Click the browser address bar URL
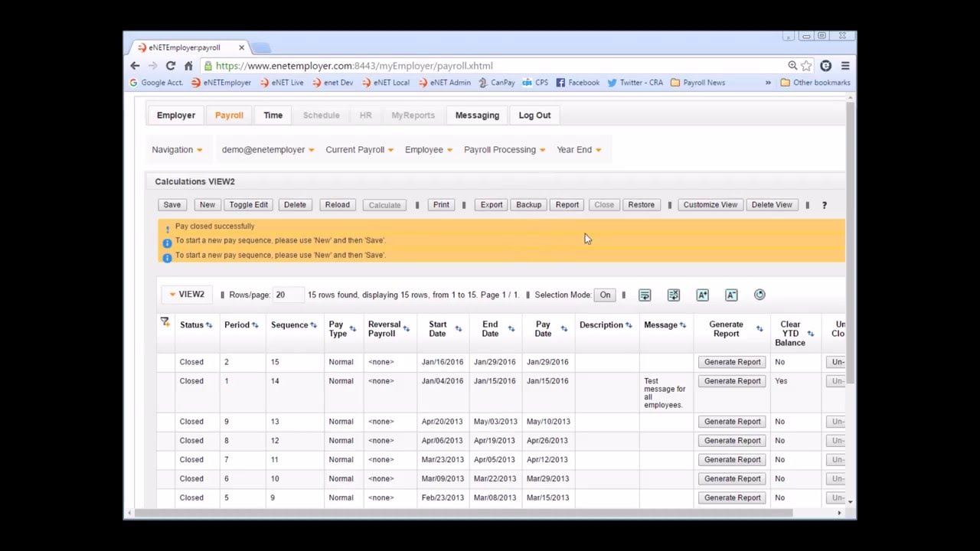 pos(354,66)
